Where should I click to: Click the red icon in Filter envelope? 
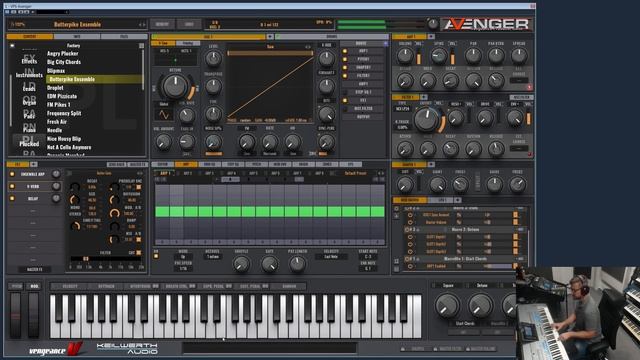tap(529, 155)
